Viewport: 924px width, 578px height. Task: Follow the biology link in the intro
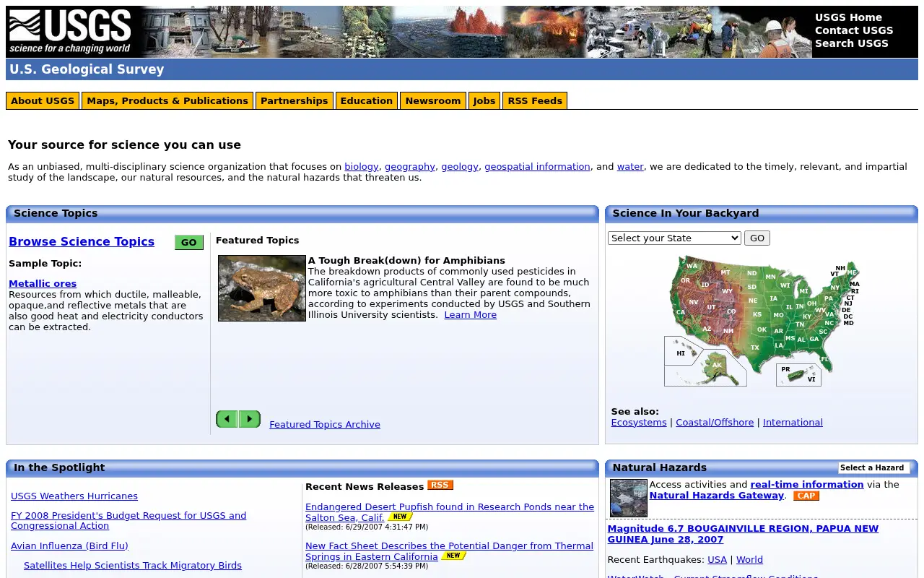point(362,166)
